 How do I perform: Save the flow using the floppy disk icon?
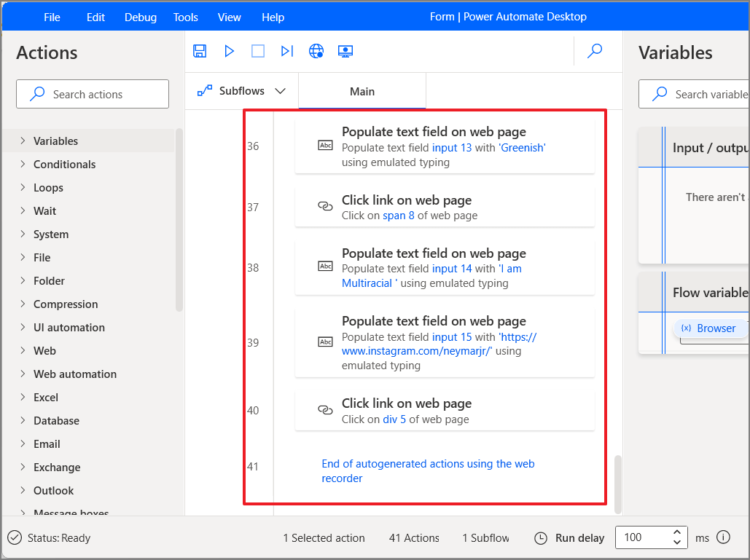click(x=200, y=51)
